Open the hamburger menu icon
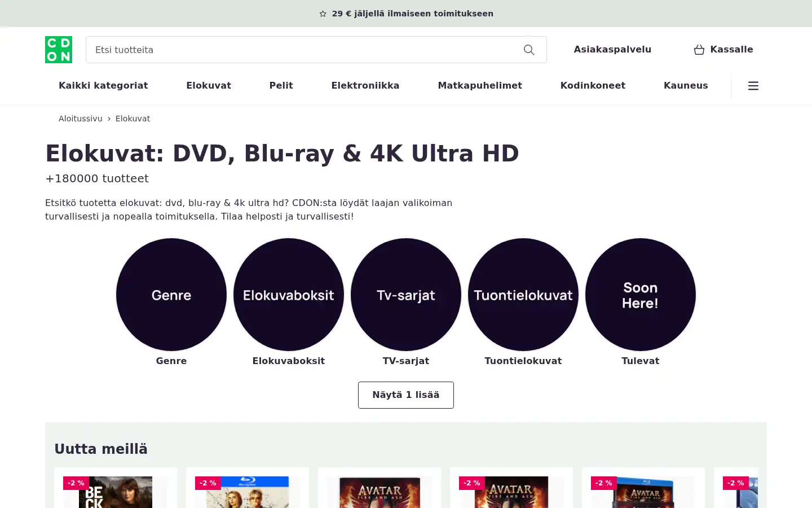 coord(753,86)
